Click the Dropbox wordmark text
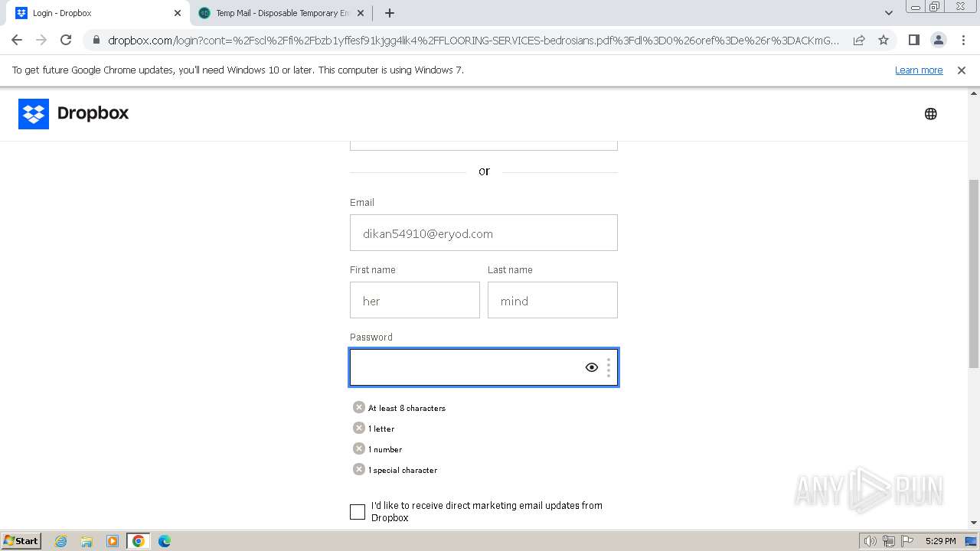Image resolution: width=980 pixels, height=551 pixels. [93, 113]
